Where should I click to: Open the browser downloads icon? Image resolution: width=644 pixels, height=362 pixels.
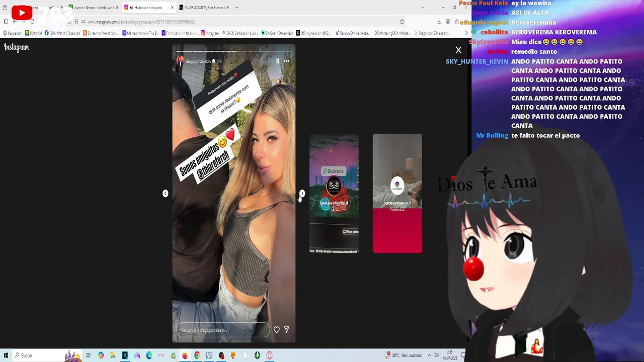439,22
